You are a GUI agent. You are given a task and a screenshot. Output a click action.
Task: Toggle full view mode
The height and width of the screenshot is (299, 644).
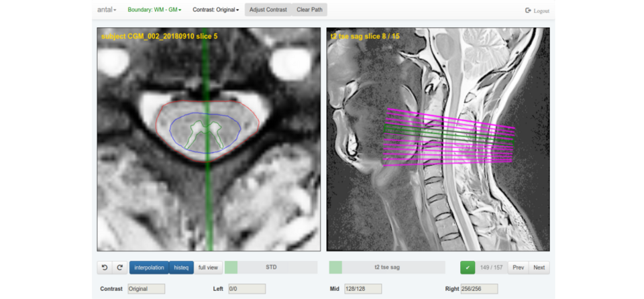pyautogui.click(x=208, y=267)
